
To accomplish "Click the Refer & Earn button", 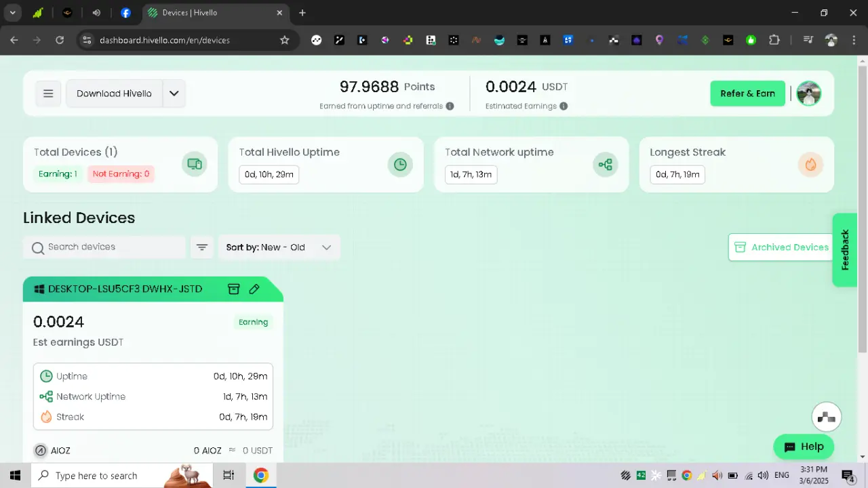I will (x=747, y=94).
